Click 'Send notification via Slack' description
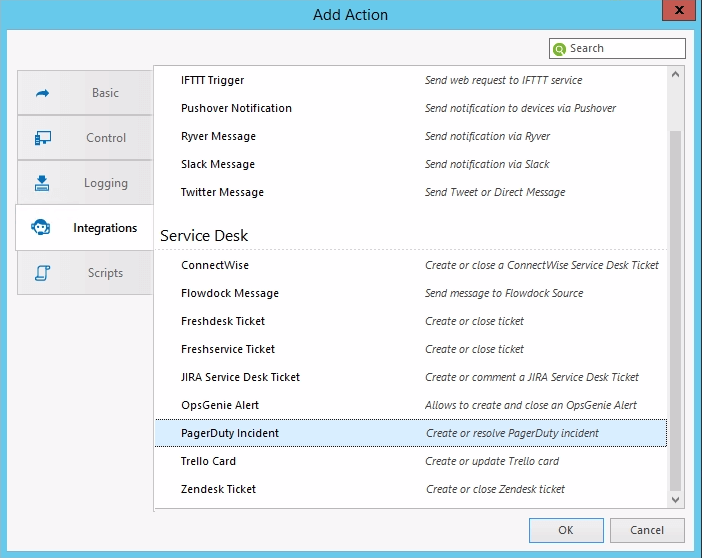This screenshot has height=558, width=702. 487,164
